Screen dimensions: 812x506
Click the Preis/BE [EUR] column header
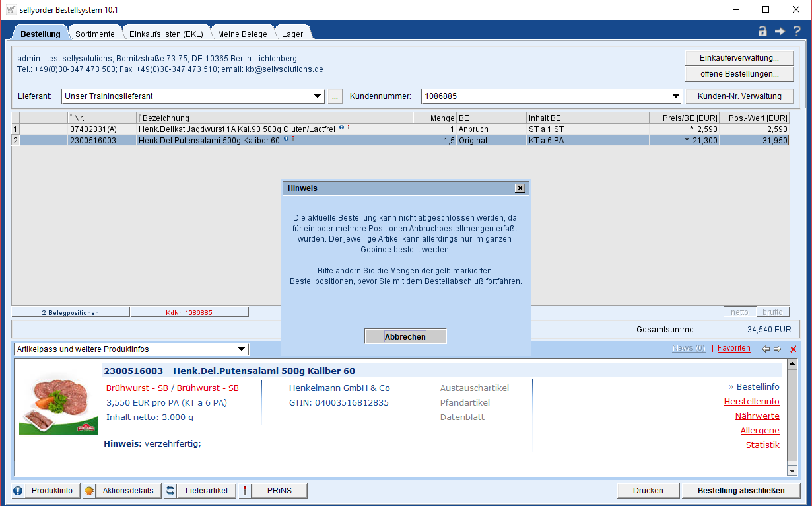pyautogui.click(x=684, y=118)
